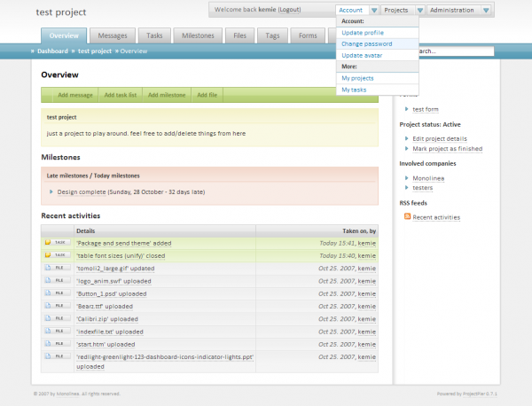Click the arrow bullet beside testers
Image resolution: width=532 pixels, height=406 pixels.
point(406,187)
